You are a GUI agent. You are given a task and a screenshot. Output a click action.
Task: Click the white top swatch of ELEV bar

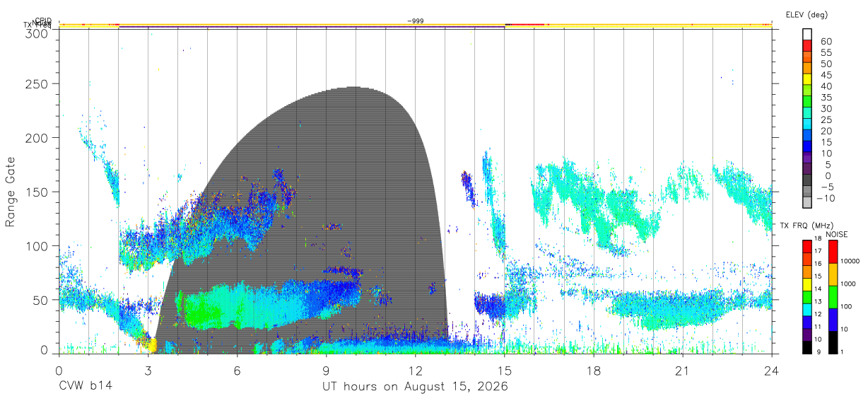point(807,34)
